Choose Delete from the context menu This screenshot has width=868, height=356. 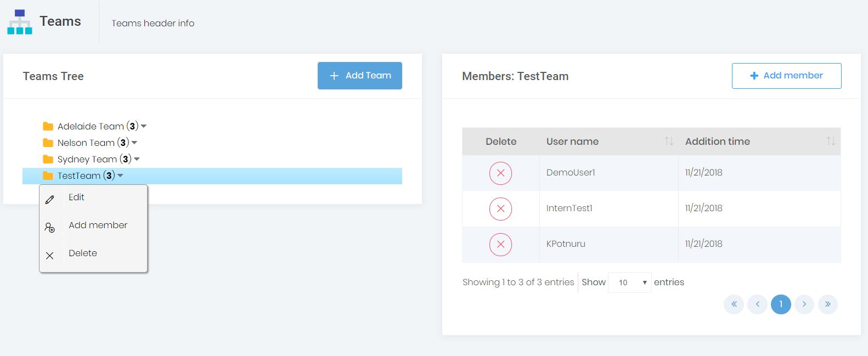83,253
